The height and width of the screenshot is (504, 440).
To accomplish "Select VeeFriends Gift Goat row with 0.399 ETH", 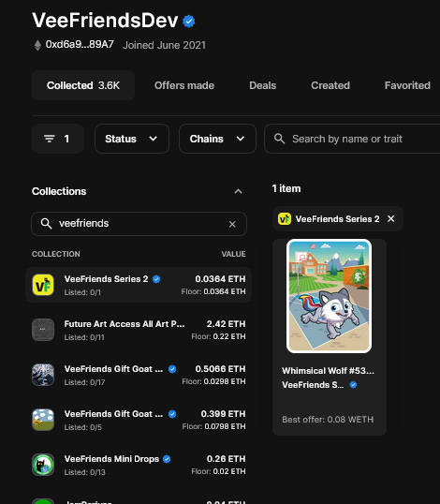I will point(139,420).
